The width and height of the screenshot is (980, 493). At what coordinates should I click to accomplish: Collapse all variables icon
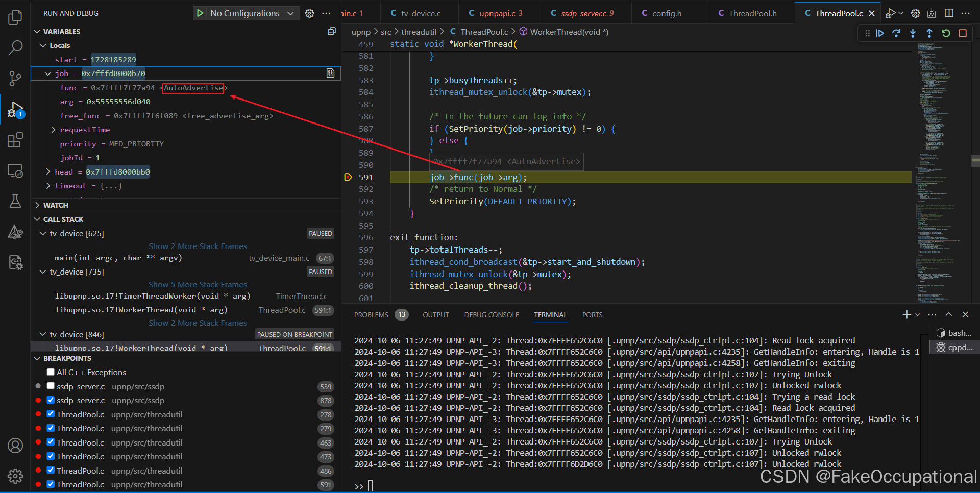331,32
